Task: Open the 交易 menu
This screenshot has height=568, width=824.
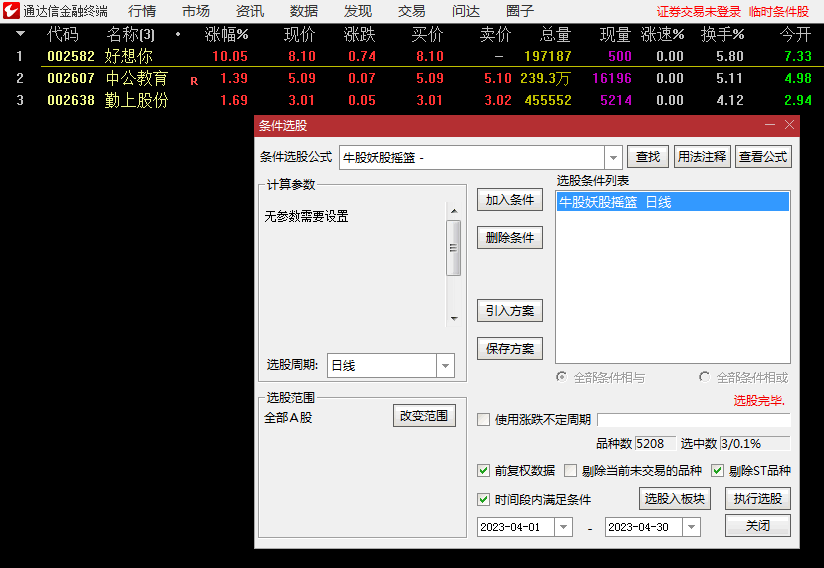Action: tap(411, 11)
